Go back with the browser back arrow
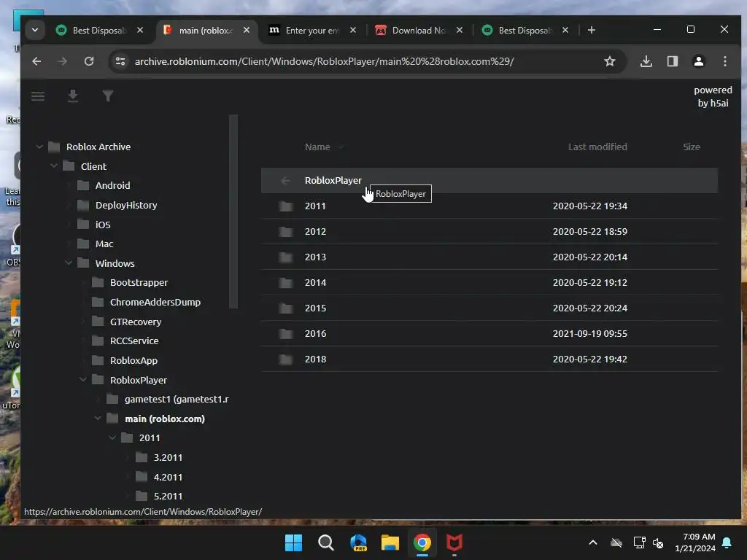The height and width of the screenshot is (560, 747). point(36,61)
